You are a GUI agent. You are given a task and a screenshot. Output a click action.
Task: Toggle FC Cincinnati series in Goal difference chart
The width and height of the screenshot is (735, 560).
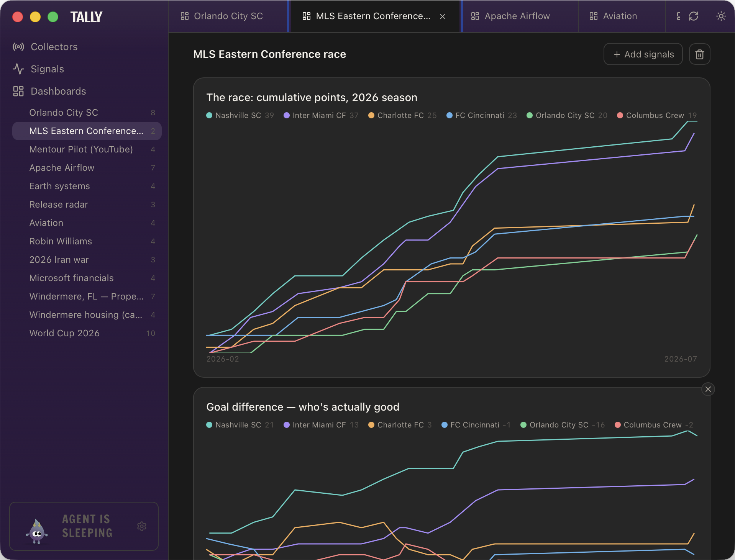pyautogui.click(x=476, y=425)
